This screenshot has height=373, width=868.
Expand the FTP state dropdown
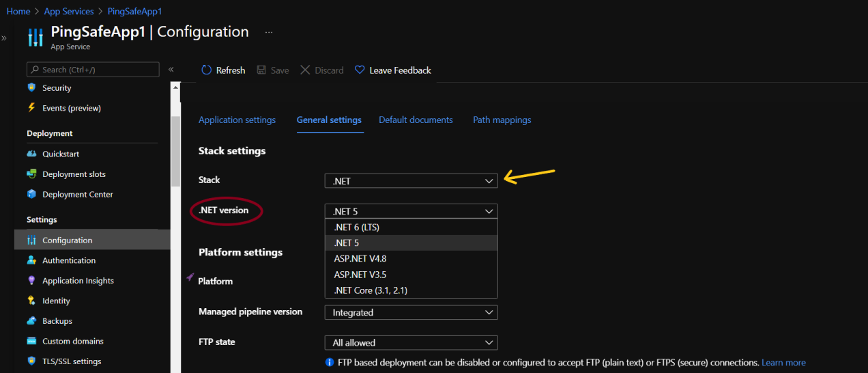411,343
